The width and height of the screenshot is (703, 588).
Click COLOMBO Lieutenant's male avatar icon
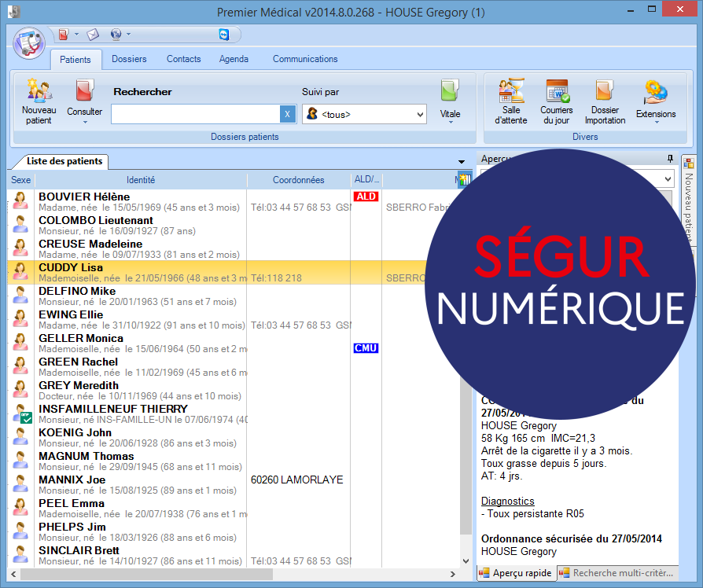click(20, 224)
